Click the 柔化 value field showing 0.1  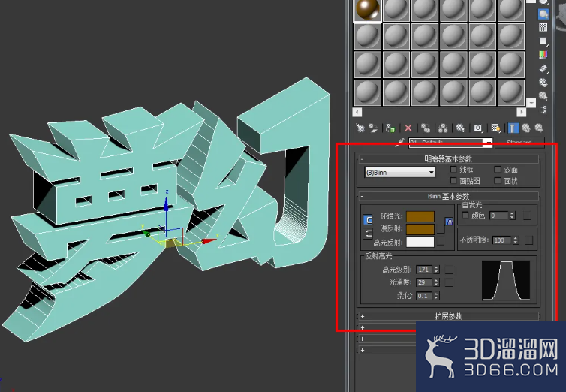point(425,296)
